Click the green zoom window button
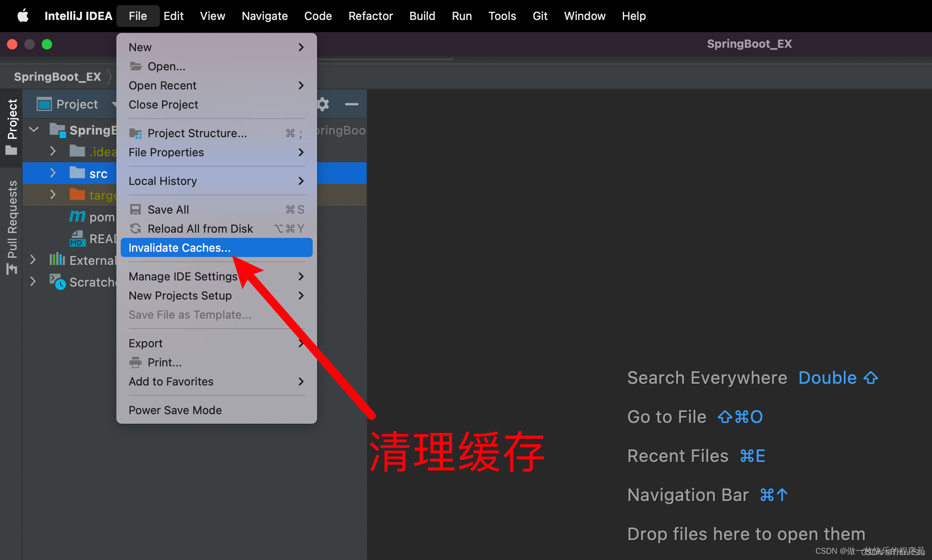The width and height of the screenshot is (932, 560). 47,44
